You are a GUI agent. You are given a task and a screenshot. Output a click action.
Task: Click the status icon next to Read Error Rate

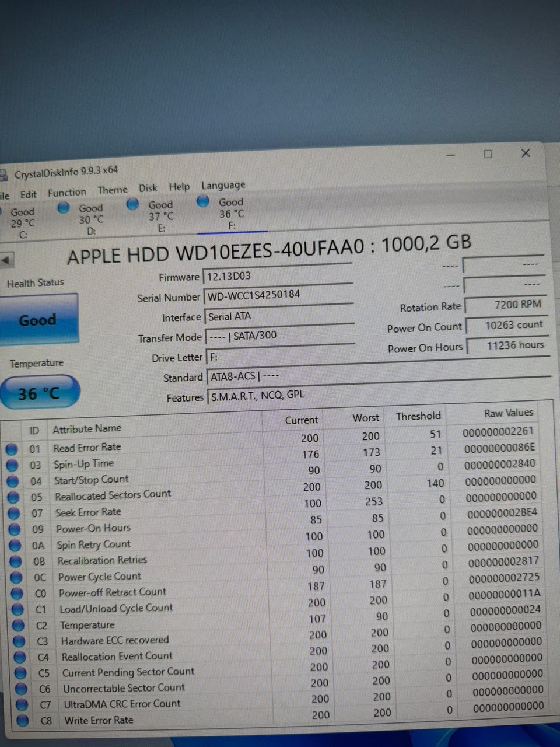[x=11, y=449]
